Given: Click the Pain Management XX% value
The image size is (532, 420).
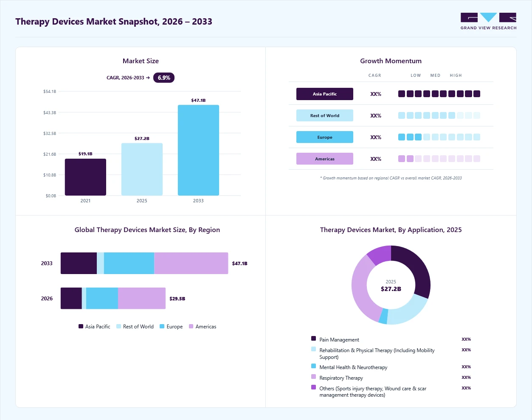Looking at the screenshot, I should [466, 339].
